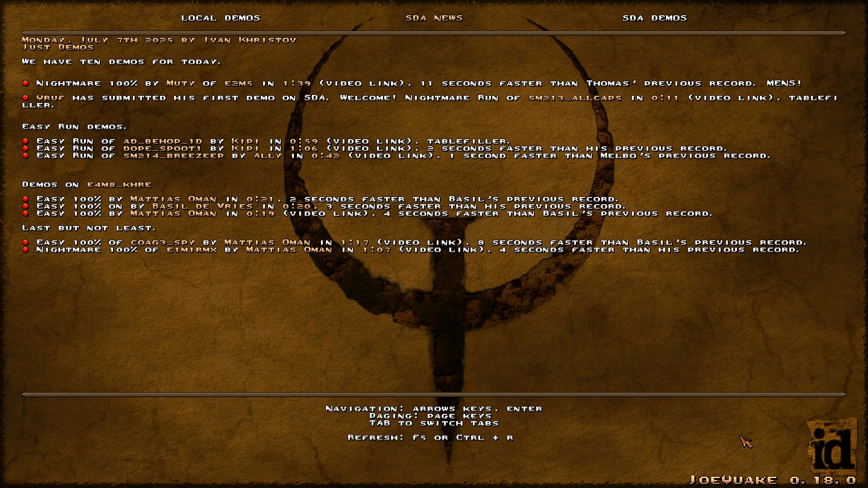The width and height of the screenshot is (868, 488).
Task: Click Mattias Oman in the 0:21 row
Action: (x=174, y=199)
